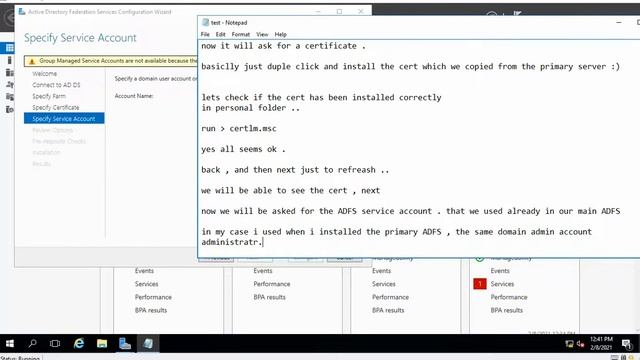Select the Specify Certificate wizard step
The image size is (640, 360).
click(56, 107)
